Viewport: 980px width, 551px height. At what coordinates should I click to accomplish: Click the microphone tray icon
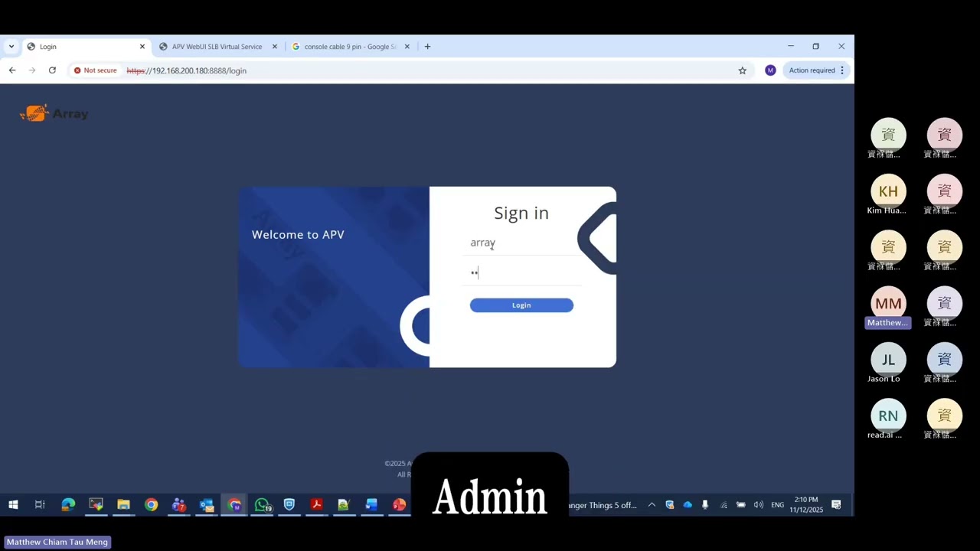[705, 505]
